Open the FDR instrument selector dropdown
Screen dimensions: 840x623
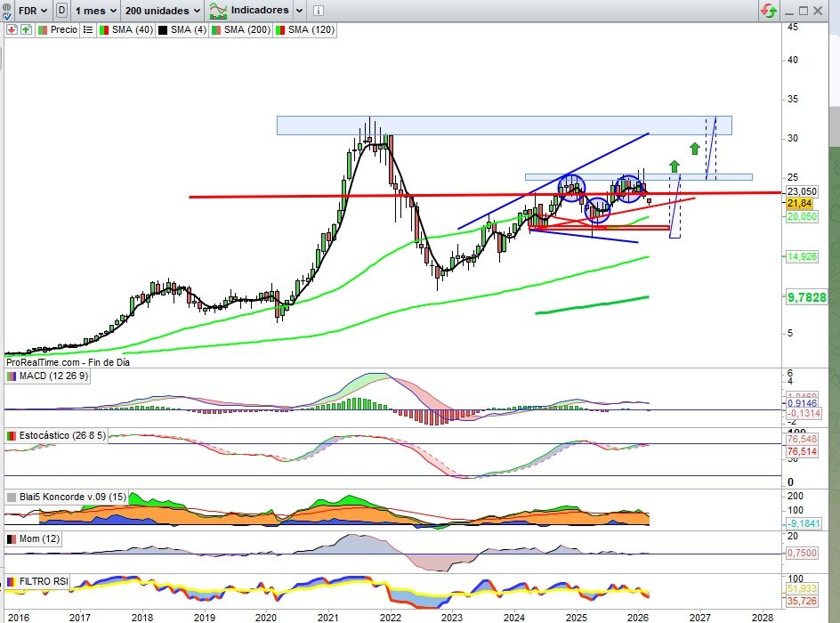[x=31, y=10]
